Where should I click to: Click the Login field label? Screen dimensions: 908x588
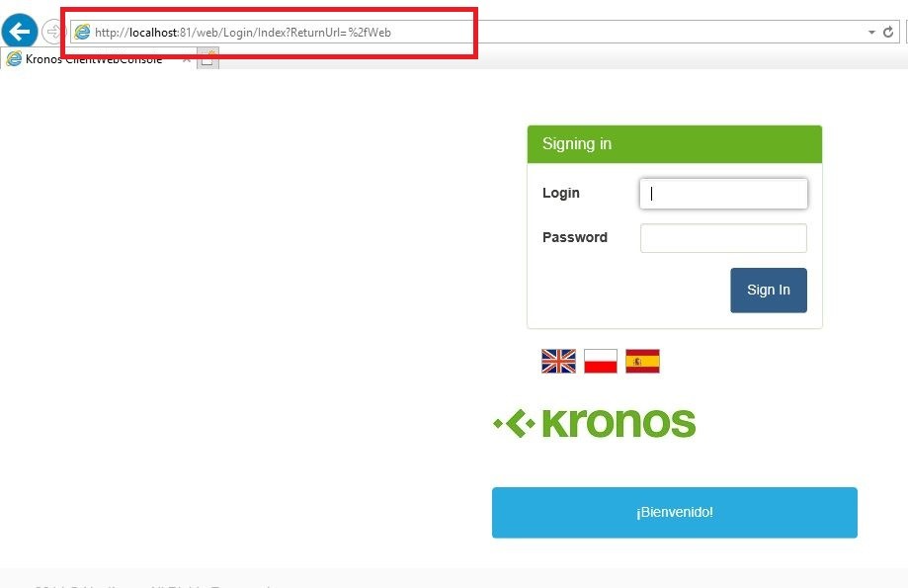[560, 193]
